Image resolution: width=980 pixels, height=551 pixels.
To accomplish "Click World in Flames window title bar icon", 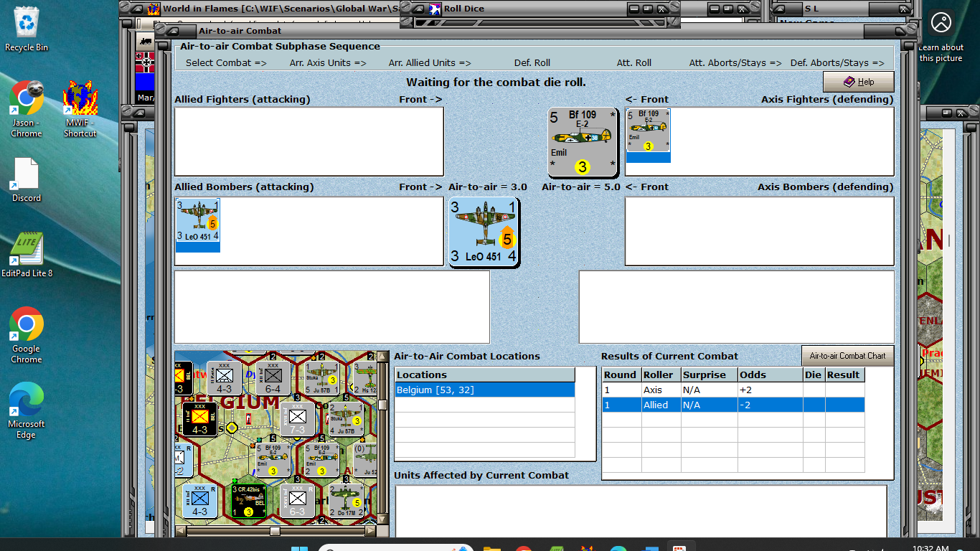I will 153,9.
